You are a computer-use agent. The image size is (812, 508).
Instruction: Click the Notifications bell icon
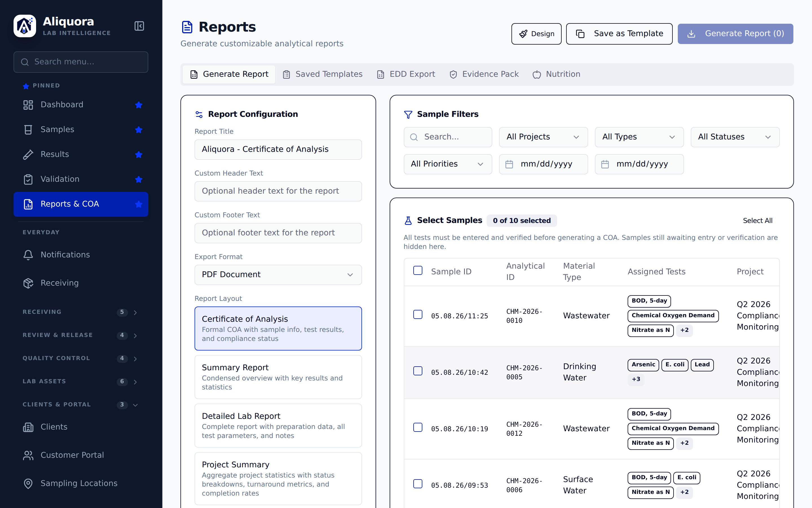tap(28, 255)
